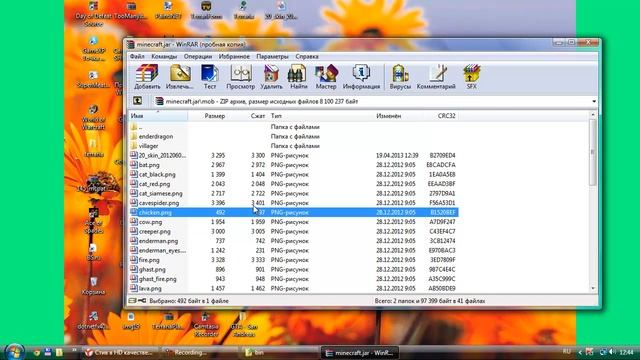Open the Информация toolbar icon

(361, 77)
